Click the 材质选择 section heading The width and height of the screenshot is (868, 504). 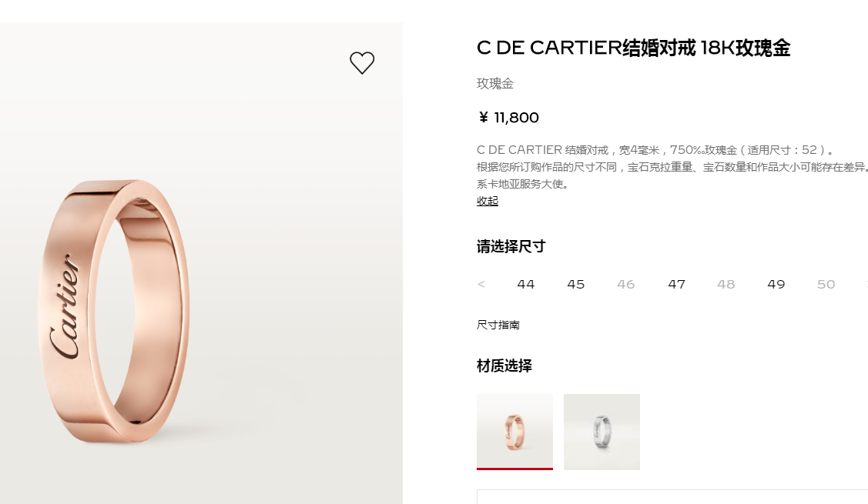pos(504,365)
